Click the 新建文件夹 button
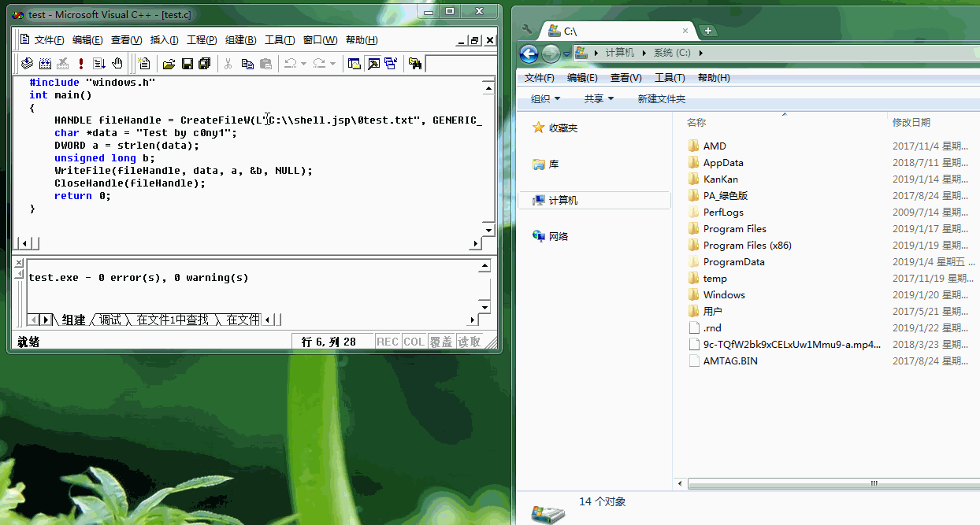Image resolution: width=980 pixels, height=525 pixels. (x=662, y=98)
